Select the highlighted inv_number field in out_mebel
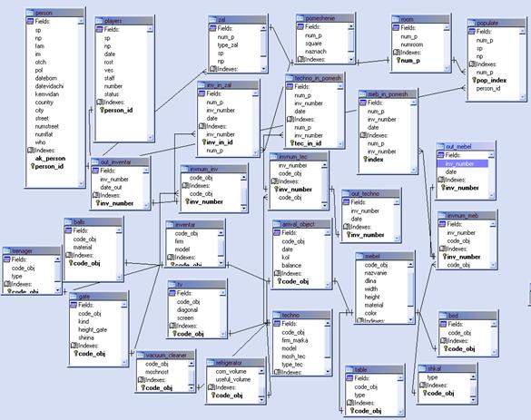Viewport: 531px width, 420px height. coord(462,164)
